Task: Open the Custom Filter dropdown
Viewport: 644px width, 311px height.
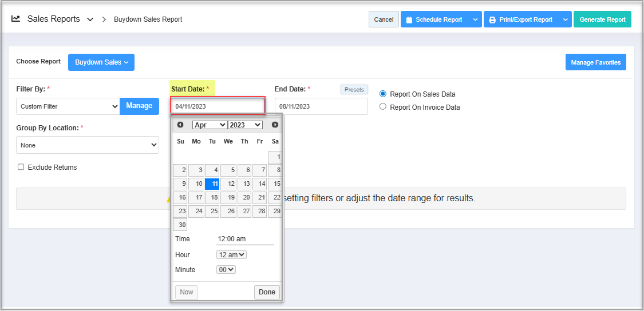Action: (x=68, y=106)
